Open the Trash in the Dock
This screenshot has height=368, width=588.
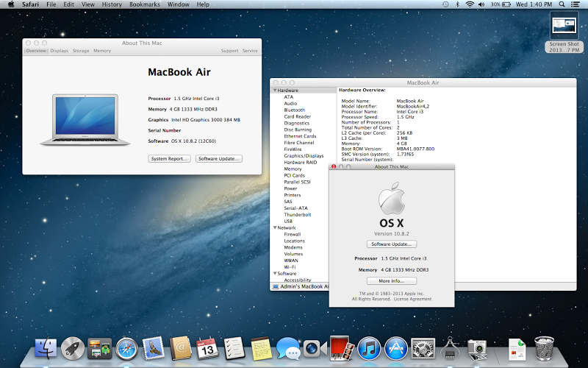545,347
